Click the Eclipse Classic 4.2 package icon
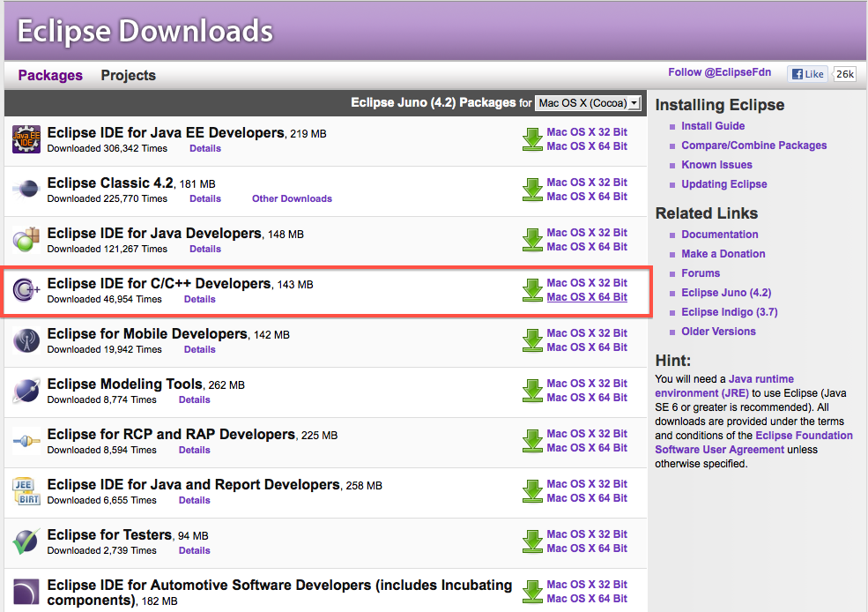868x612 pixels. coord(26,190)
